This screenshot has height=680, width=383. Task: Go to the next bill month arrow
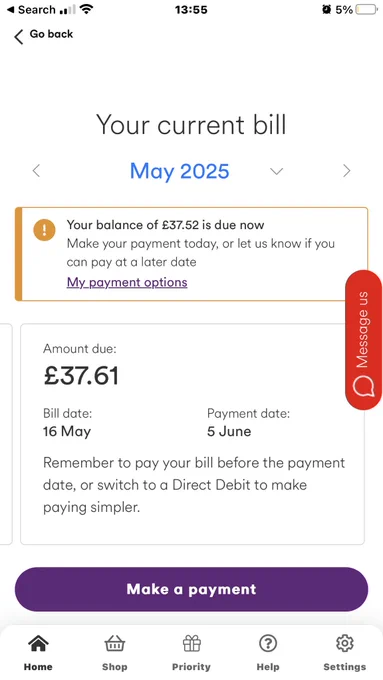(346, 171)
